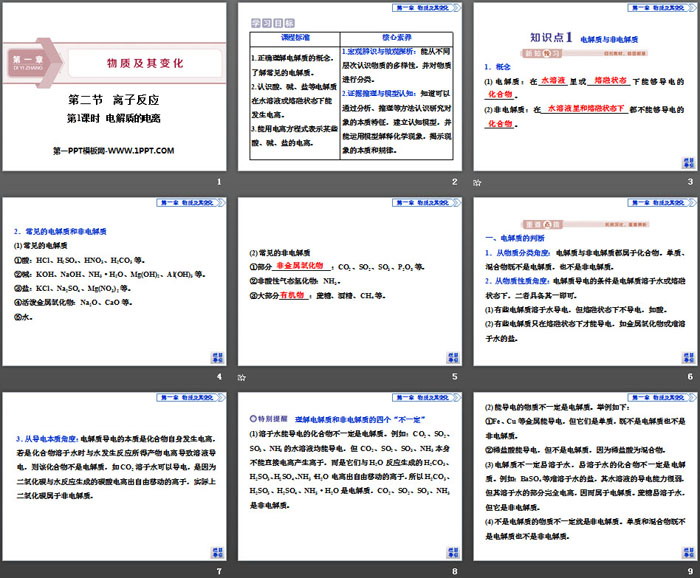The width and height of the screenshot is (700, 578).
Task: Click the blue corner button on slide 9
Action: click(687, 552)
